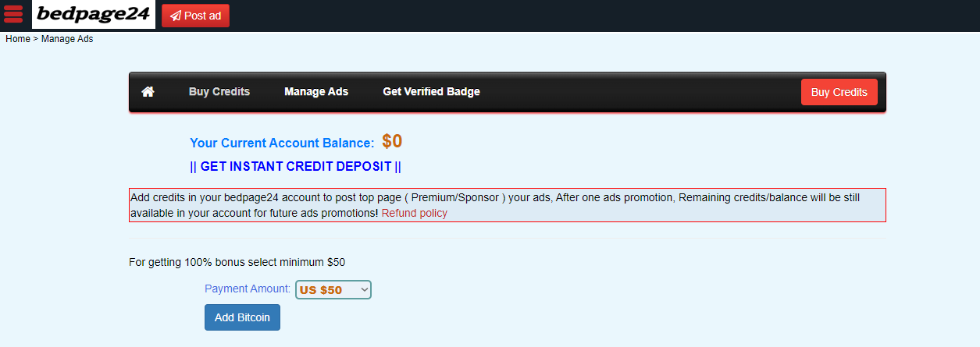The height and width of the screenshot is (347, 980).
Task: Go to the home icon in navigation bar
Action: coord(148,92)
